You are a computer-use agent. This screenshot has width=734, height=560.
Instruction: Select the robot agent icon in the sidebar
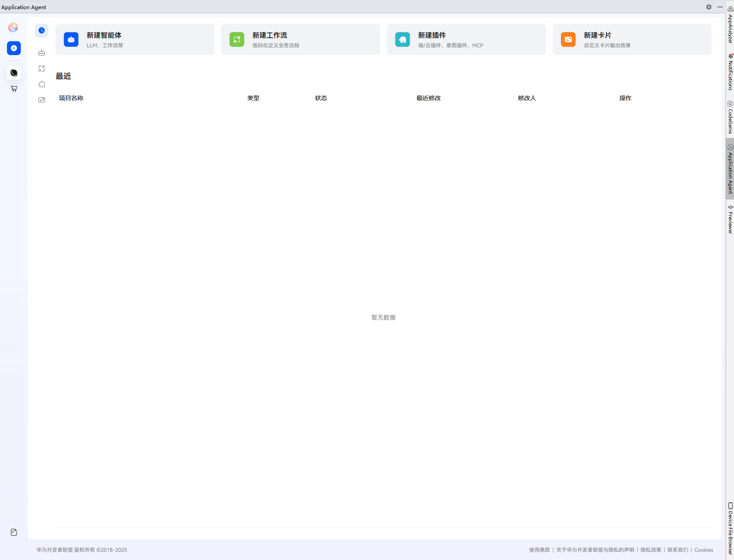coord(42,52)
